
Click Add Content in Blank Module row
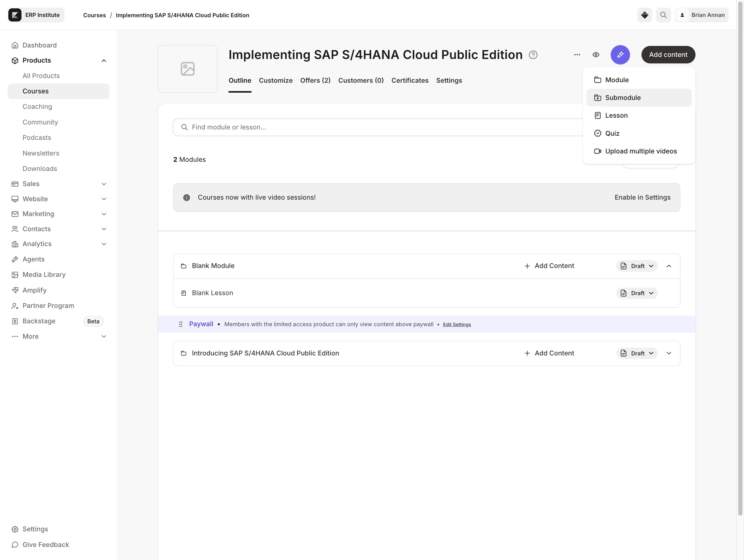point(549,266)
